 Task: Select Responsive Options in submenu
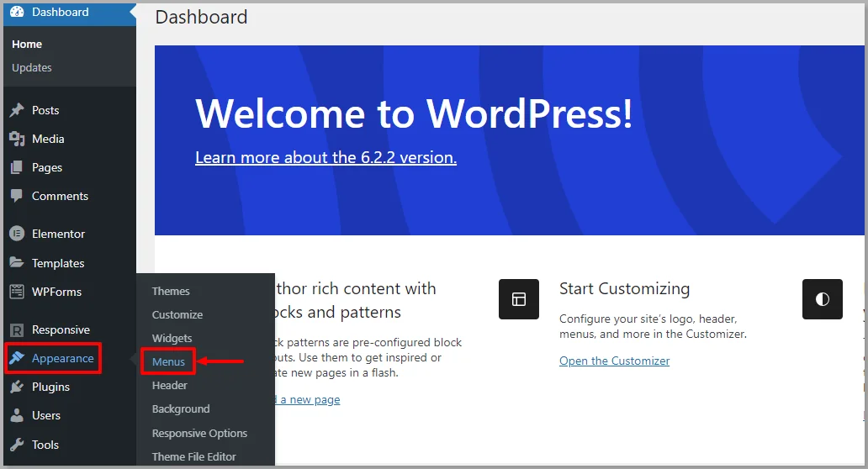point(199,433)
